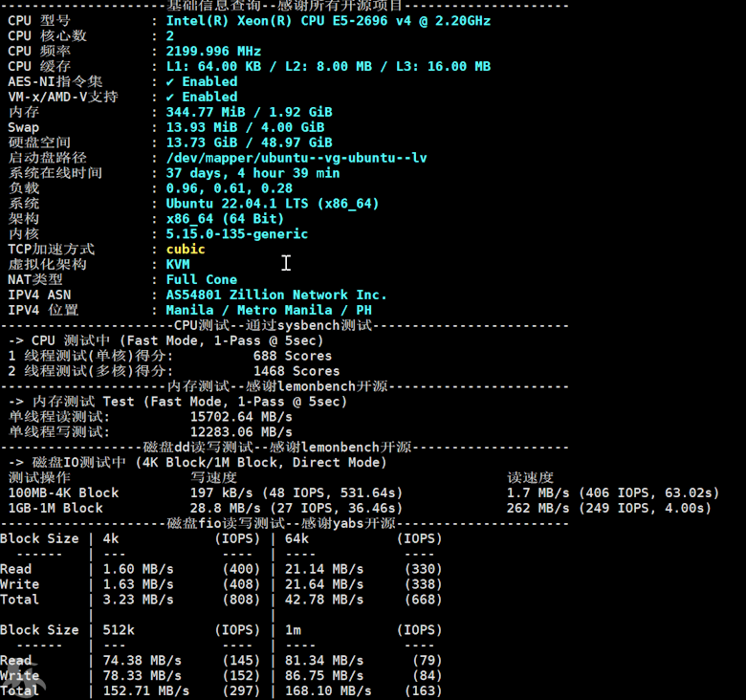This screenshot has height=700, width=746.
Task: Click the kernel version 5.15.0-135-generic
Action: pyautogui.click(x=237, y=234)
